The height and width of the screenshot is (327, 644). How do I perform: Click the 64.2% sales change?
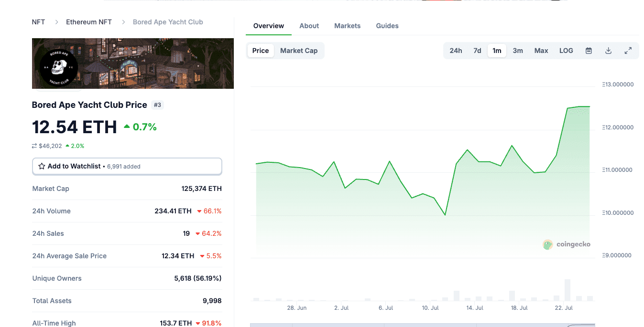[209, 233]
